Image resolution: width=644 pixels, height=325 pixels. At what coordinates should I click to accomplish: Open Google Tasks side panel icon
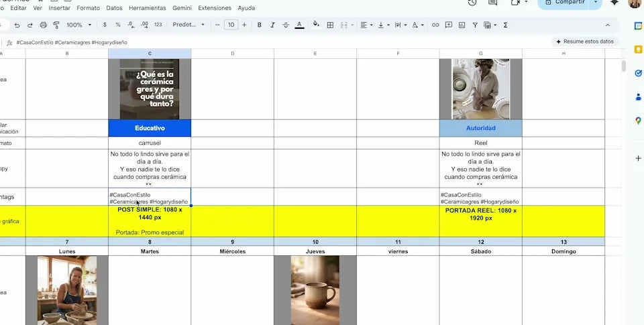point(638,73)
